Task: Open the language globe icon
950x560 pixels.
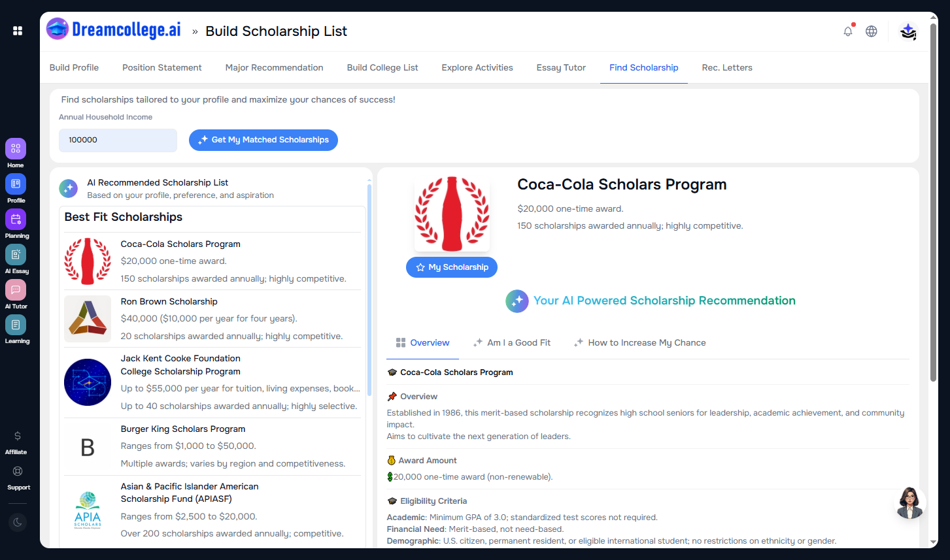Action: tap(872, 31)
